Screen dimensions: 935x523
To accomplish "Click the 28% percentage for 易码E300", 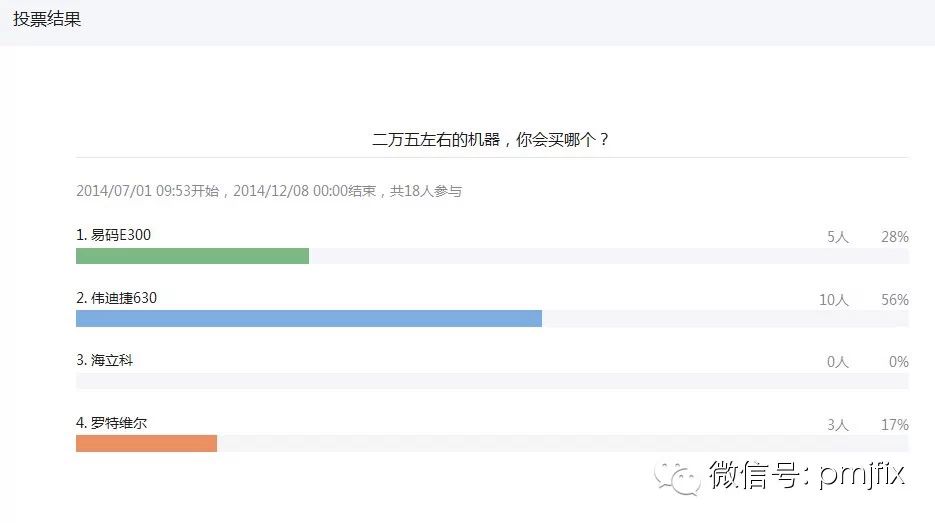I will [894, 237].
